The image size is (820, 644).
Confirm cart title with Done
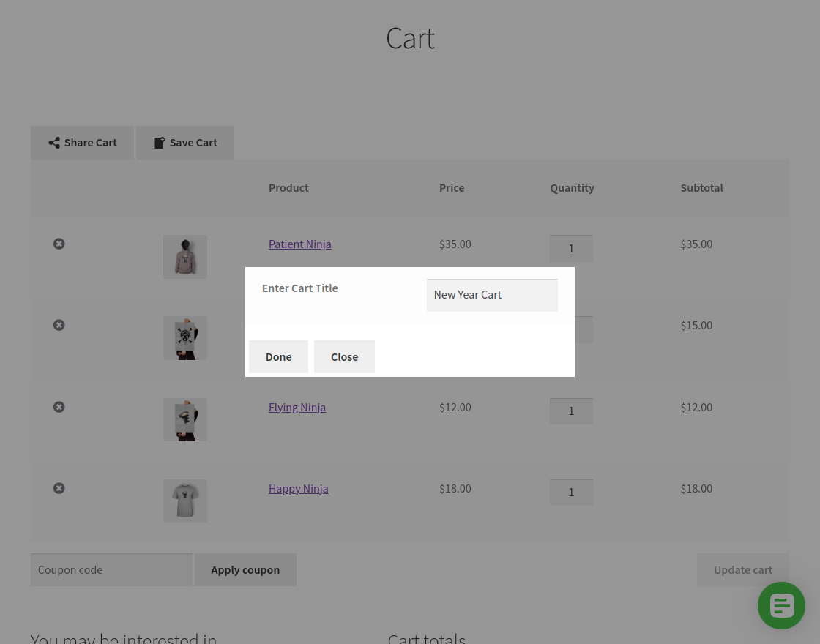[x=278, y=356]
